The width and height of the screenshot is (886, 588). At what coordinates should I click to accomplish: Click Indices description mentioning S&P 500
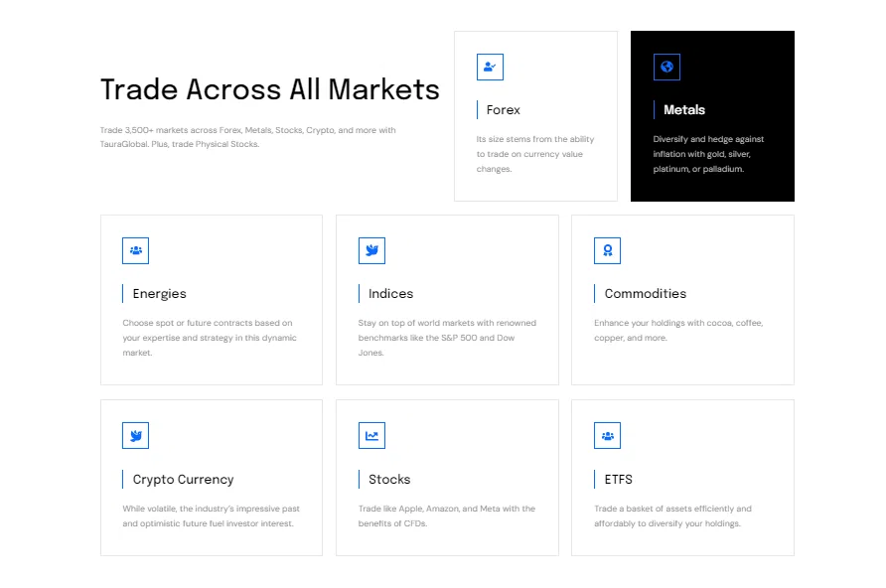[447, 338]
